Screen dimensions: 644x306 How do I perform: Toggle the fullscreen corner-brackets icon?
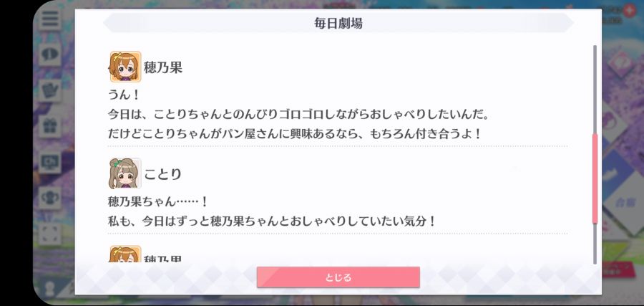[x=50, y=234]
